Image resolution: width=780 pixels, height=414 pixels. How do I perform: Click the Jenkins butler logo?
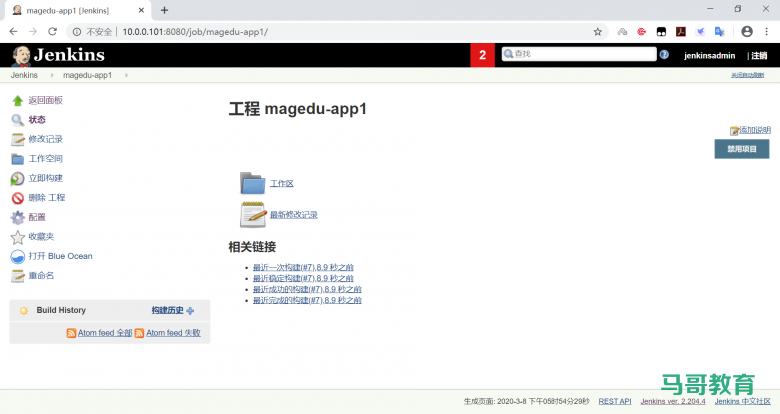click(21, 55)
